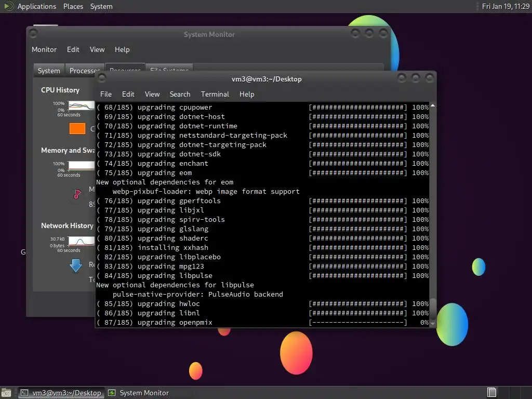
Task: Click the terminal scrollbar thumb
Action: point(433,309)
